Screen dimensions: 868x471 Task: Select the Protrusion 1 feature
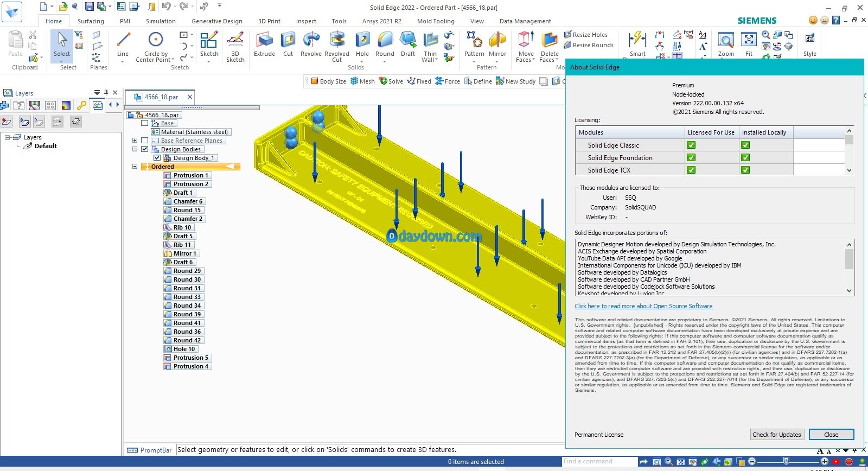(187, 175)
